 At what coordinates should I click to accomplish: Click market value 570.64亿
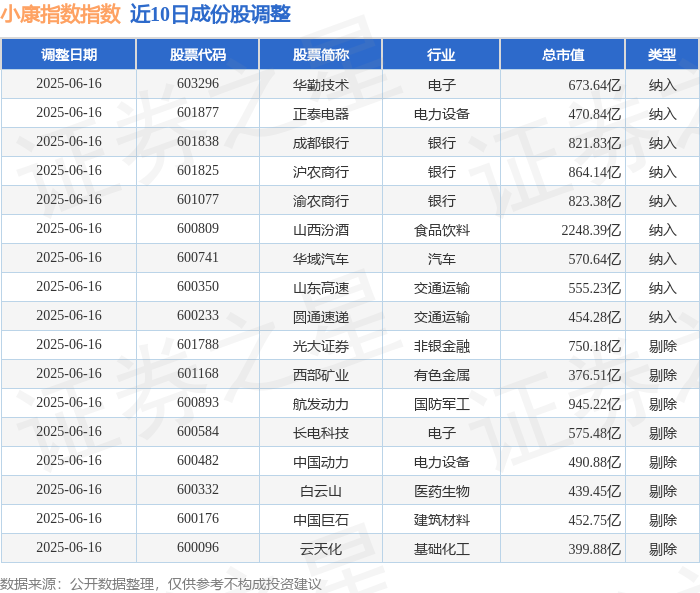pyautogui.click(x=594, y=259)
